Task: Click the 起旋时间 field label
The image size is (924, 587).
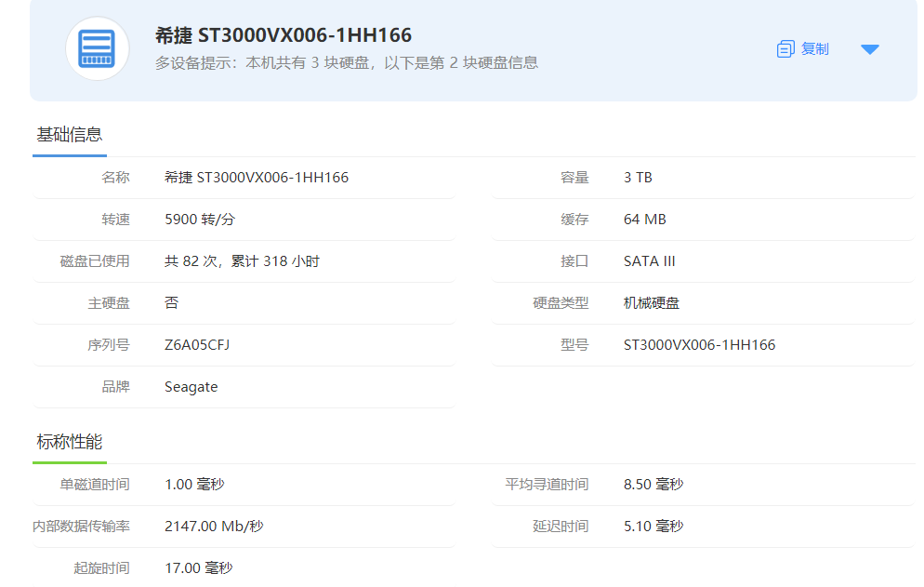Action: [101, 568]
